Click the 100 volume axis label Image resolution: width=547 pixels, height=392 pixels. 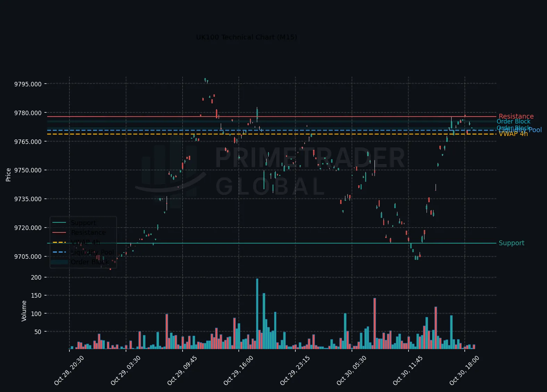pos(36,314)
